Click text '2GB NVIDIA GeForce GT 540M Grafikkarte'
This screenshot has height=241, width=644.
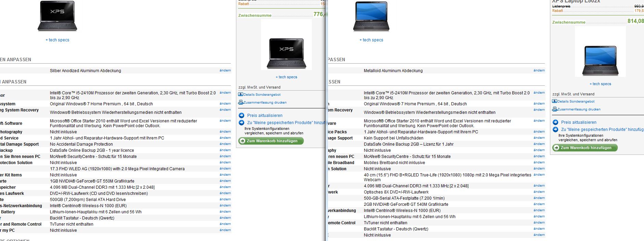406,204
